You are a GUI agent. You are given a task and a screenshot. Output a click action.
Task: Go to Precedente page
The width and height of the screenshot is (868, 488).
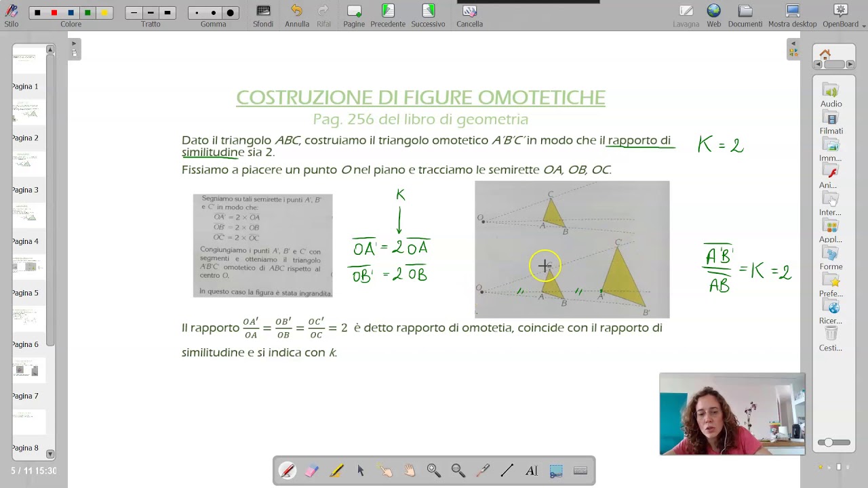[388, 16]
